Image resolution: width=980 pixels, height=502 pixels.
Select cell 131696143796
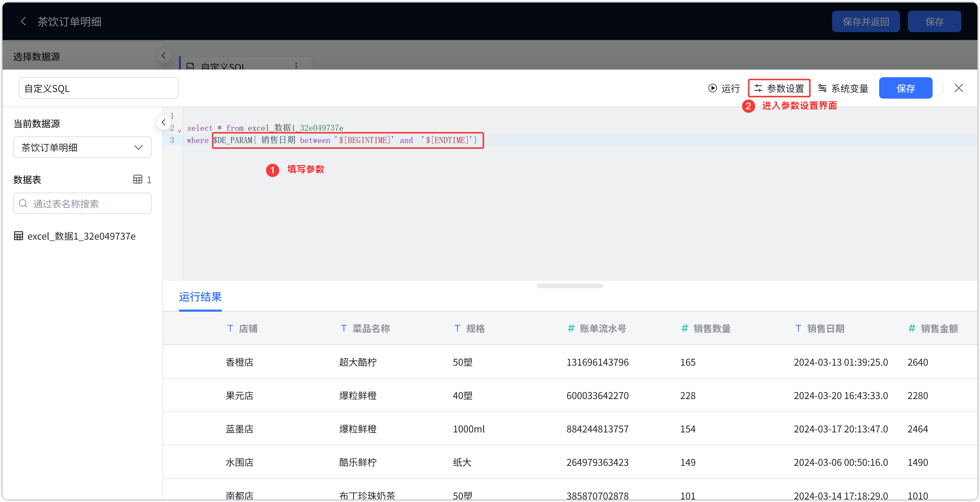(597, 362)
